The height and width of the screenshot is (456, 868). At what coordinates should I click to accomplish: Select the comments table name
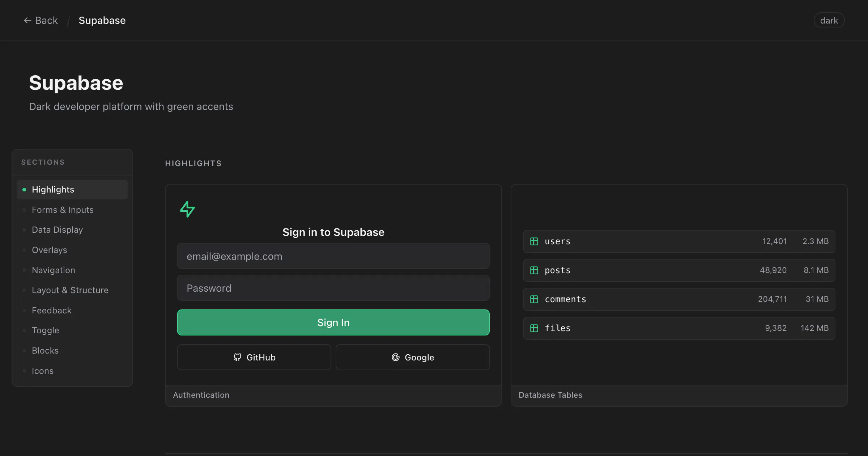pos(565,299)
